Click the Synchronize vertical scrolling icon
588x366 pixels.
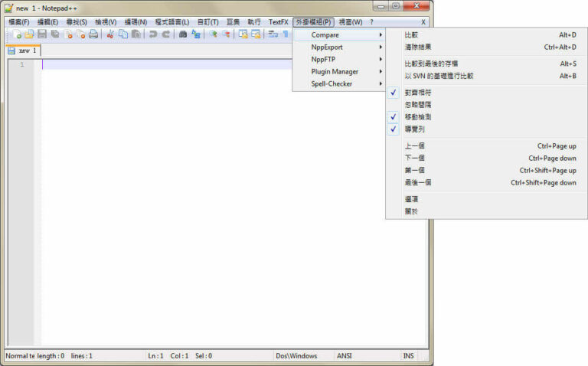click(243, 34)
